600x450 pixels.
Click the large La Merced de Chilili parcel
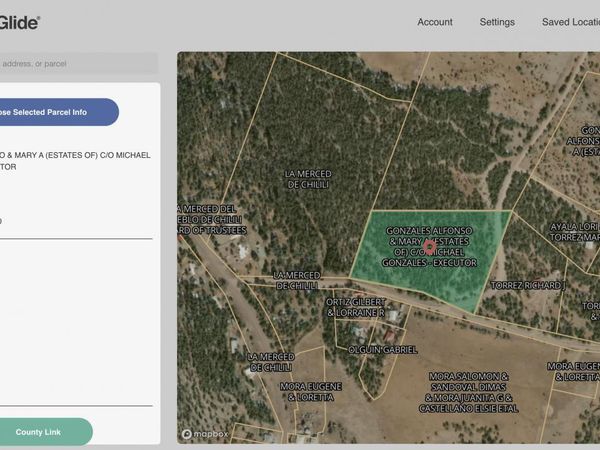[x=308, y=180]
